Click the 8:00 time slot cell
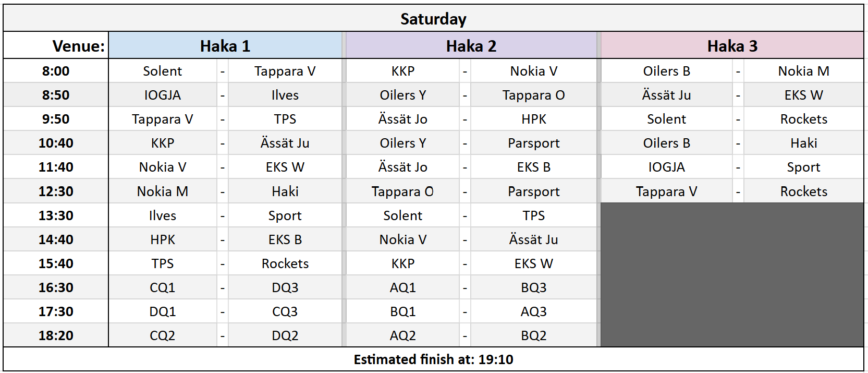The height and width of the screenshot is (373, 868). click(56, 71)
